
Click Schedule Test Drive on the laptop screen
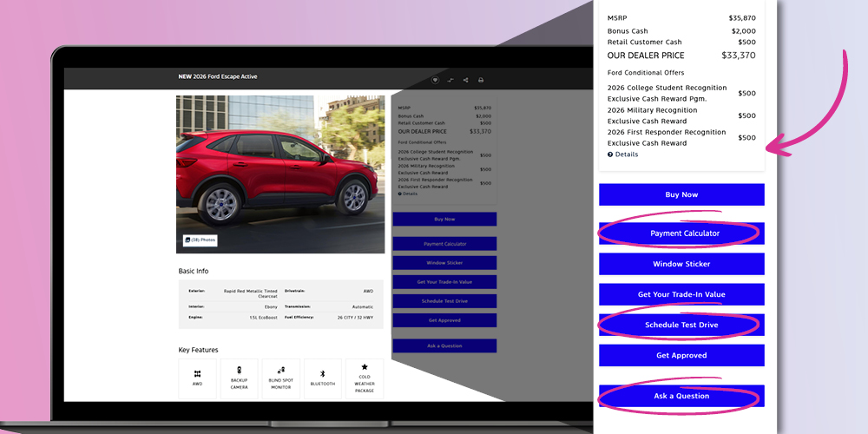click(x=444, y=301)
